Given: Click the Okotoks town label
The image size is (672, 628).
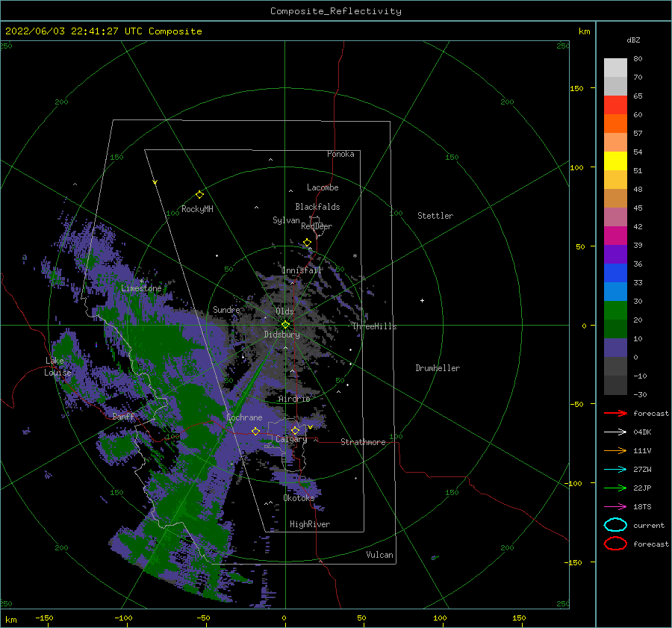Looking at the screenshot, I should [299, 498].
